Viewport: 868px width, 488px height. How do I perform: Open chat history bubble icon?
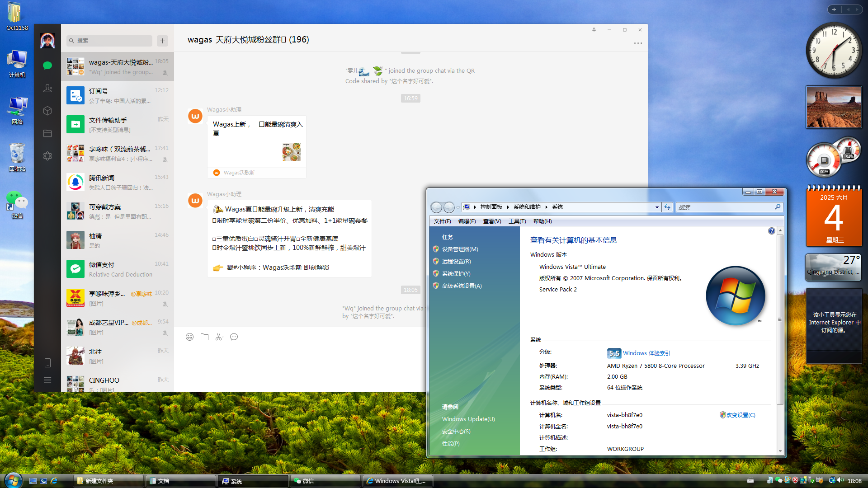234,337
